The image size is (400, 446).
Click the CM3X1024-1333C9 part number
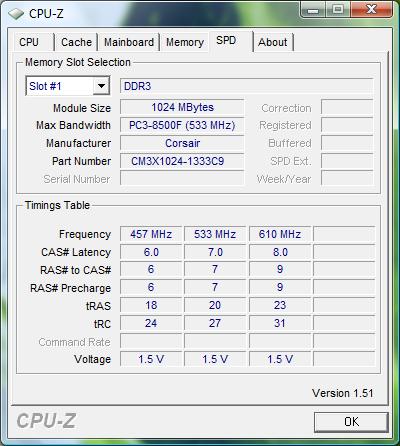pyautogui.click(x=182, y=161)
